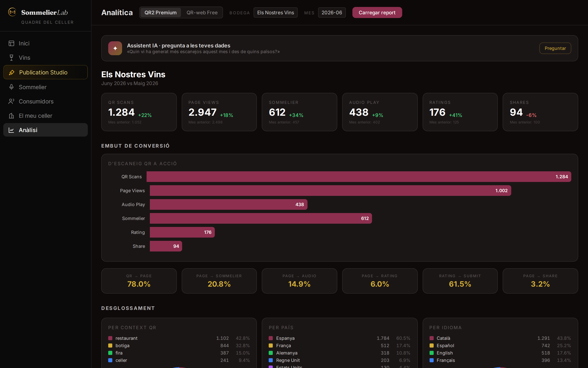Click the Publication Studio pen icon
This screenshot has height=368, width=588.
(x=11, y=72)
